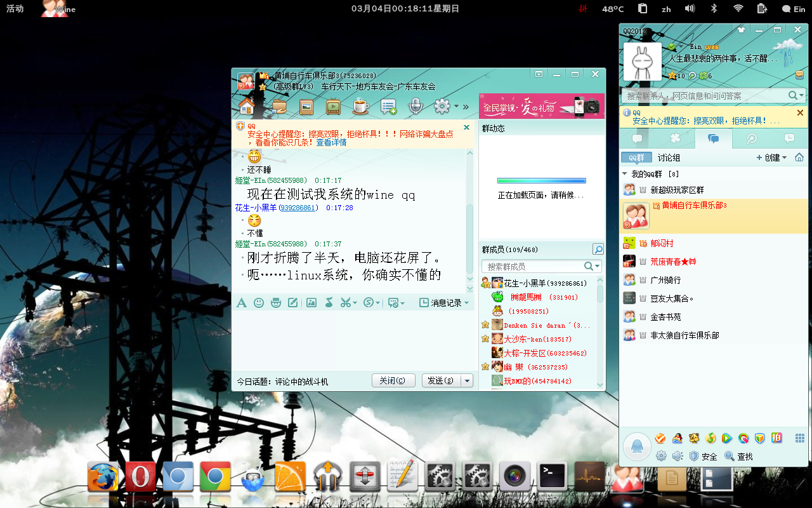Dismiss the security notice in chat window
This screenshot has height=508, width=812.
pyautogui.click(x=467, y=128)
